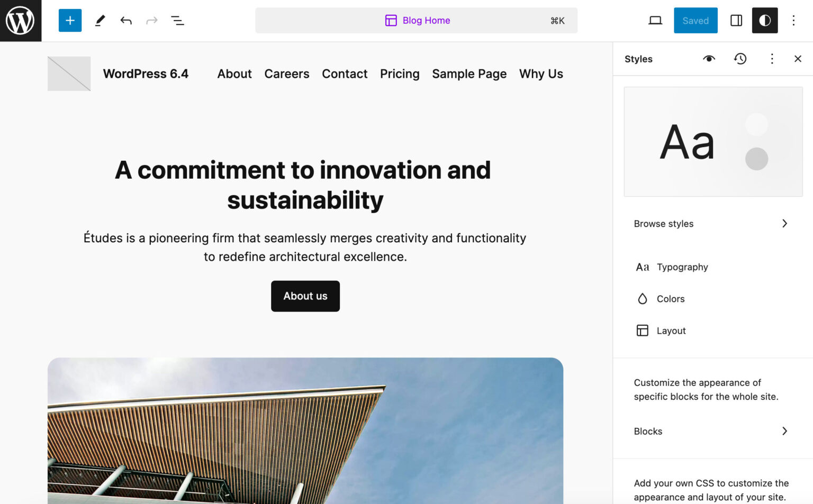Open the Styles panel more options menu

772,59
